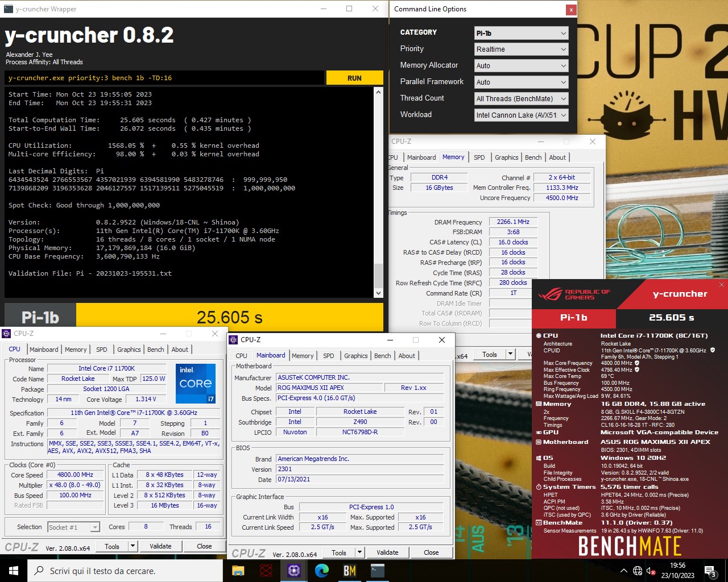Open SPD tab in the CPU-Z window showing the Mainboard tab
Image resolution: width=728 pixels, height=582 pixels.
[x=329, y=356]
